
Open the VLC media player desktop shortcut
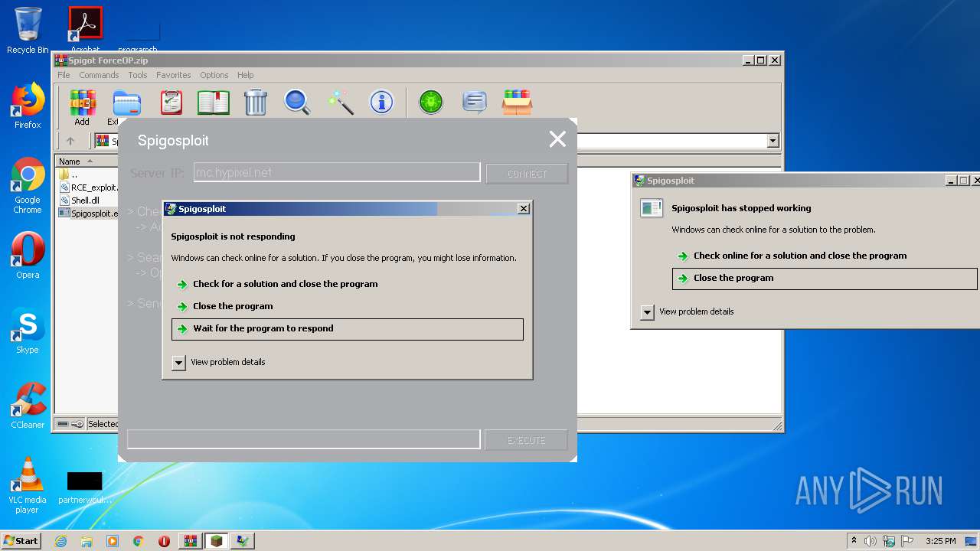[28, 486]
